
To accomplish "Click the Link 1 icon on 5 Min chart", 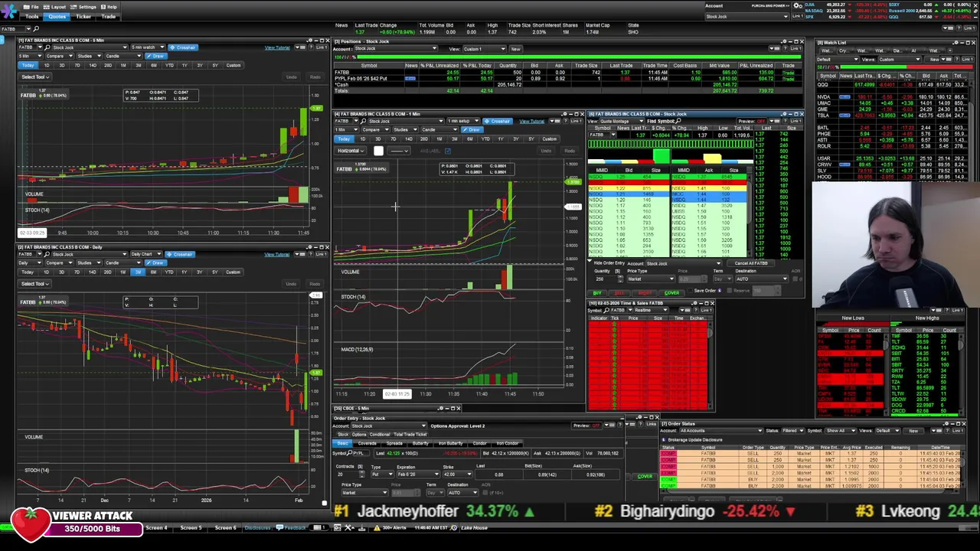I will click(x=322, y=47).
